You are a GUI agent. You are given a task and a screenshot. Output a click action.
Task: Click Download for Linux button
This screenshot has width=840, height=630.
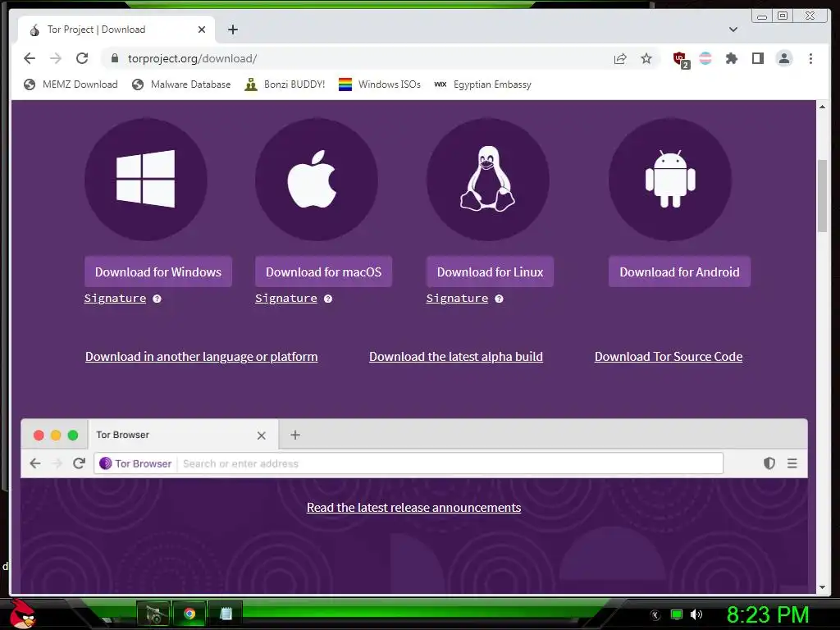(490, 272)
